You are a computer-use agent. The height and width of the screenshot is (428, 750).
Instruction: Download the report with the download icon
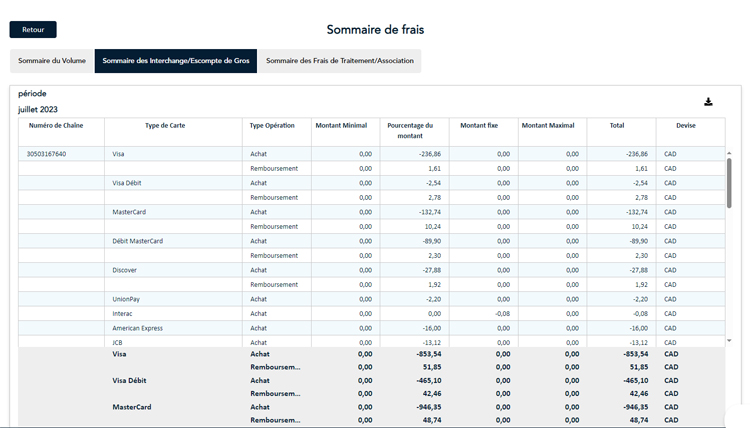(x=708, y=102)
